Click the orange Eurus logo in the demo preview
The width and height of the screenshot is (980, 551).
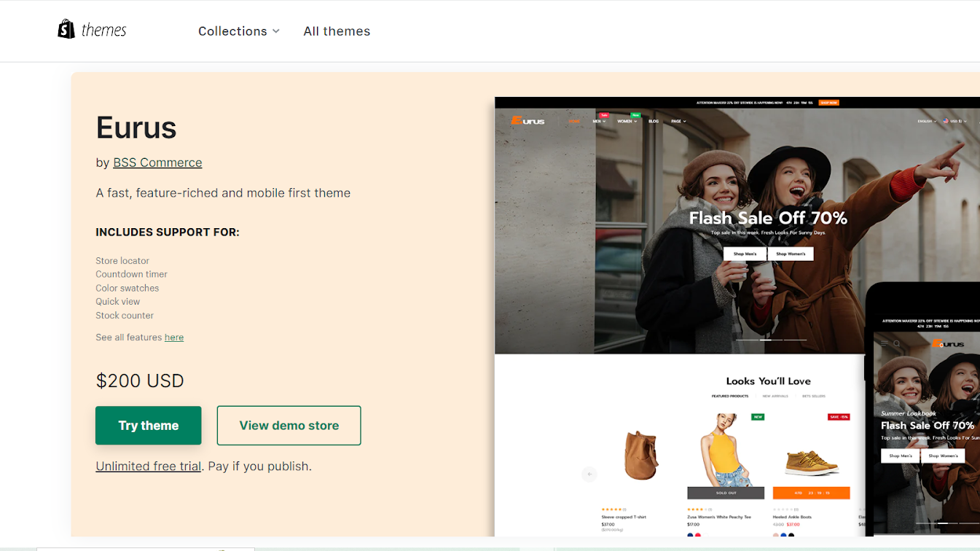(x=528, y=121)
